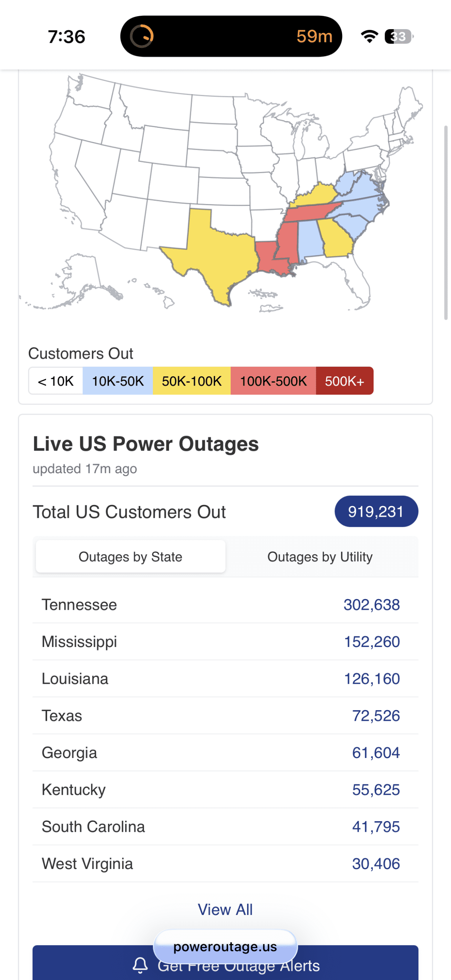Open the View All link
451x980 pixels.
point(225,909)
